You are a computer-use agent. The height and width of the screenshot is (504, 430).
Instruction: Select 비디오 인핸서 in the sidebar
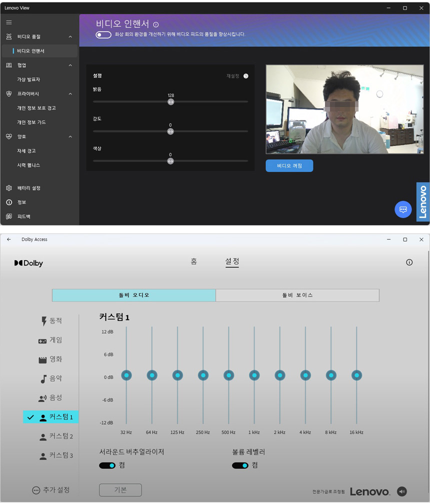click(39, 51)
